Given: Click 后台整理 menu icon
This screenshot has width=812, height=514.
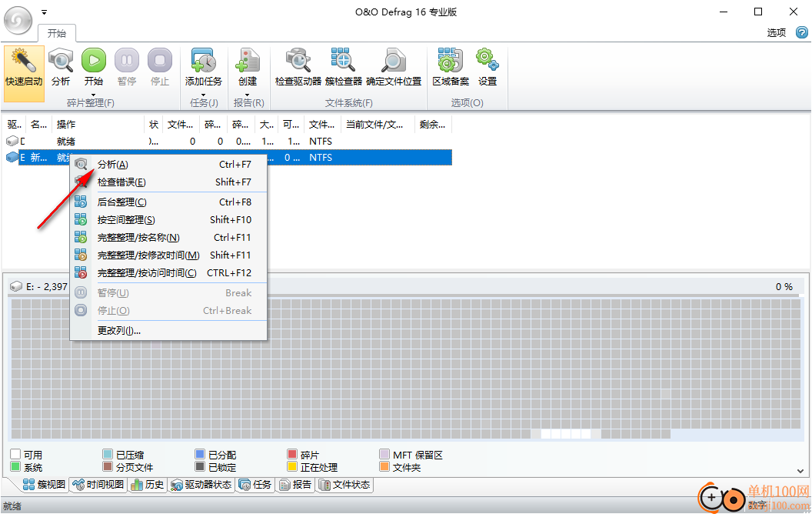Looking at the screenshot, I should click(x=81, y=202).
